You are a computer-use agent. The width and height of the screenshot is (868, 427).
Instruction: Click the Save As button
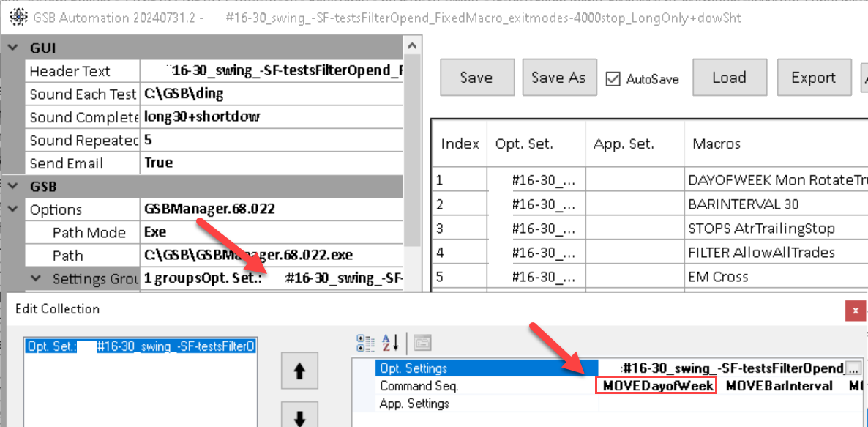click(x=558, y=78)
